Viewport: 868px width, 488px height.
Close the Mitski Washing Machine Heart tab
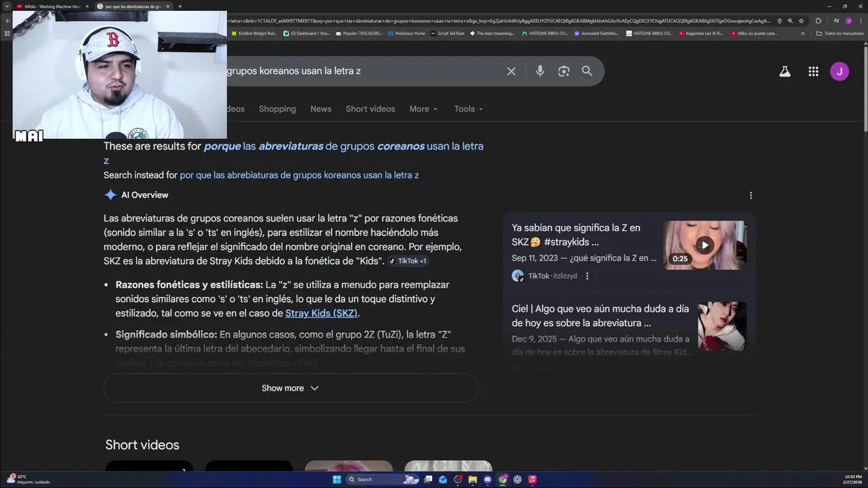87,6
